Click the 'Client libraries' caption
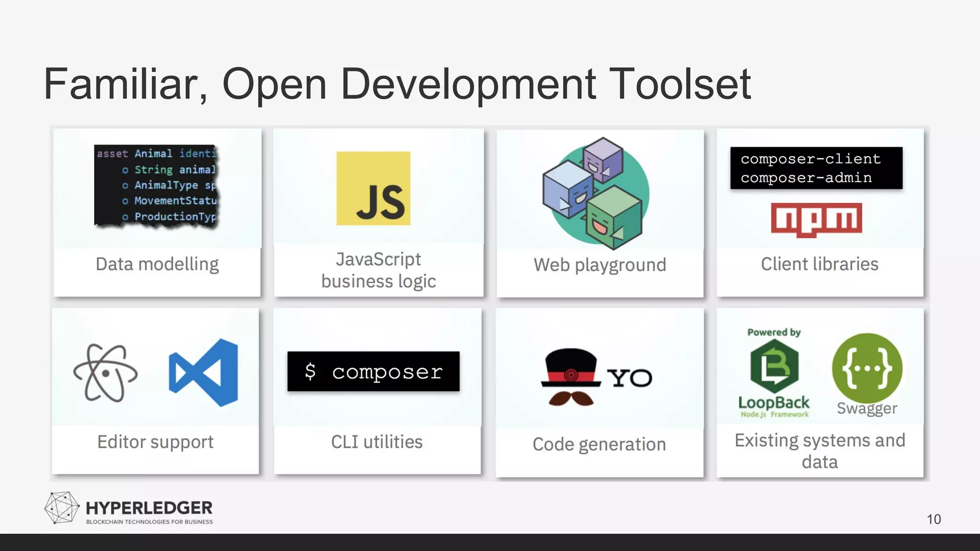The width and height of the screenshot is (980, 551). pos(819,264)
